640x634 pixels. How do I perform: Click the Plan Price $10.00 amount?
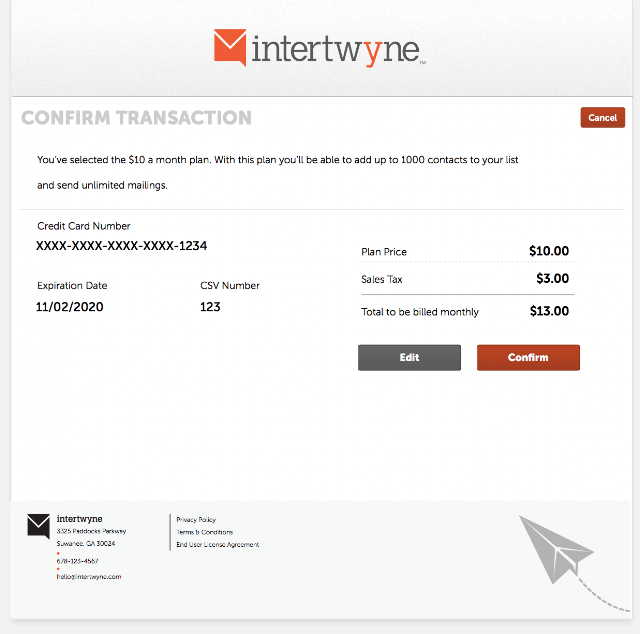pos(549,251)
